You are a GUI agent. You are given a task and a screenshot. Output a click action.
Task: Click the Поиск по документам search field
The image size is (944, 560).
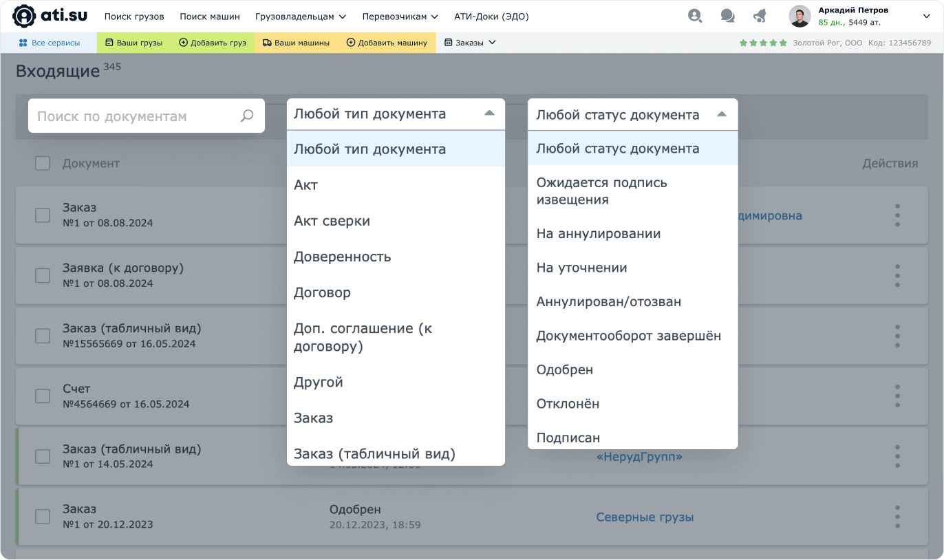pos(134,116)
